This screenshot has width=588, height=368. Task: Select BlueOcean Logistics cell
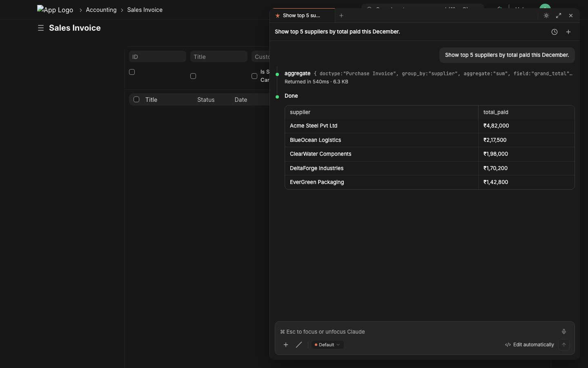pos(381,140)
